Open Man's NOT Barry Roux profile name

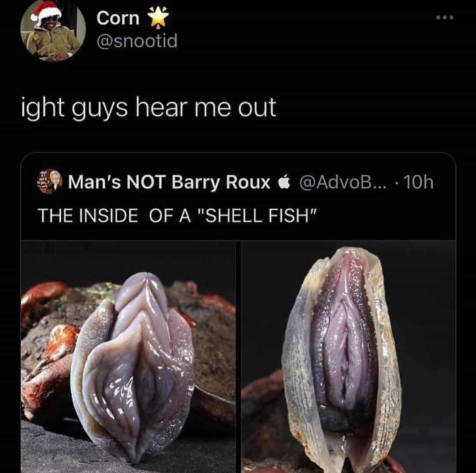(169, 182)
